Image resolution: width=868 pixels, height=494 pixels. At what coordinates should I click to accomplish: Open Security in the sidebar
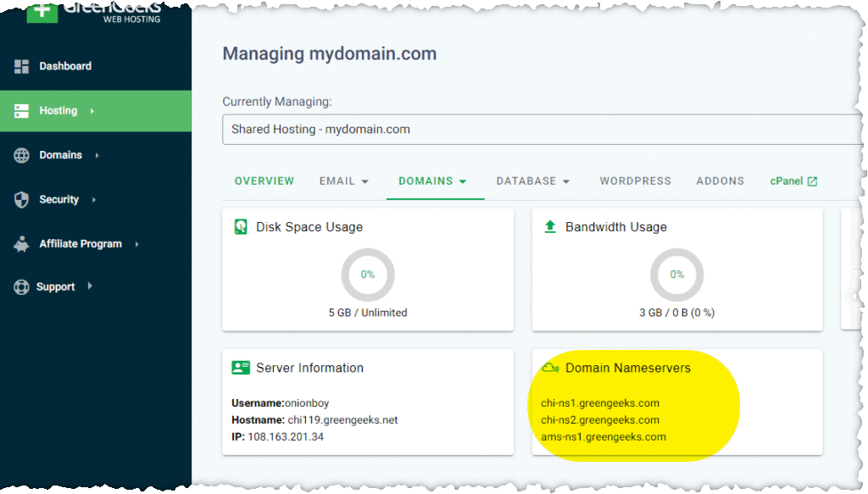pos(58,200)
